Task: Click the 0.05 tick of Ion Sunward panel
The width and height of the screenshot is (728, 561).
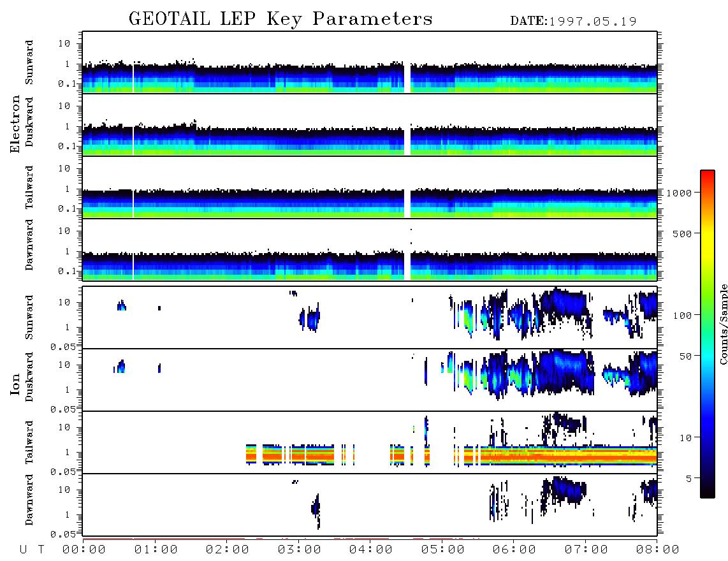Action: [x=62, y=346]
